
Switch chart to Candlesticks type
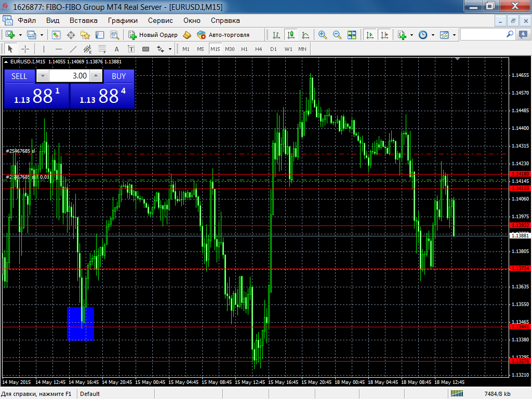coord(291,35)
